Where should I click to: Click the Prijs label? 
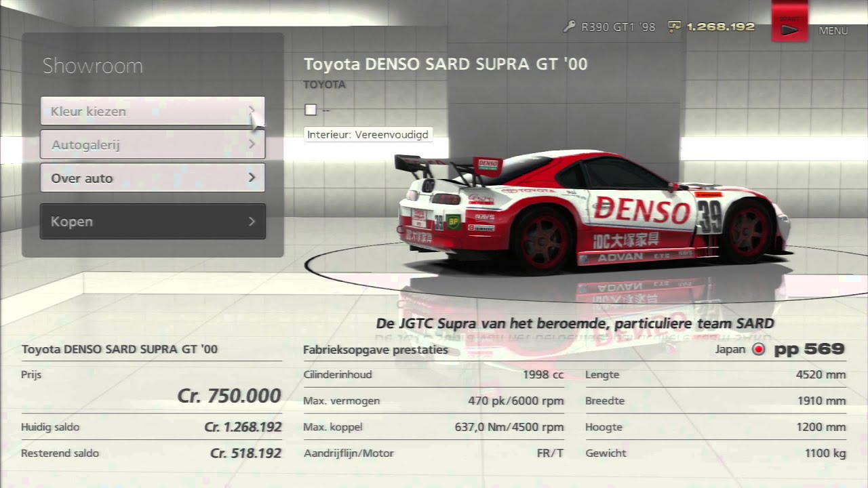pyautogui.click(x=31, y=374)
